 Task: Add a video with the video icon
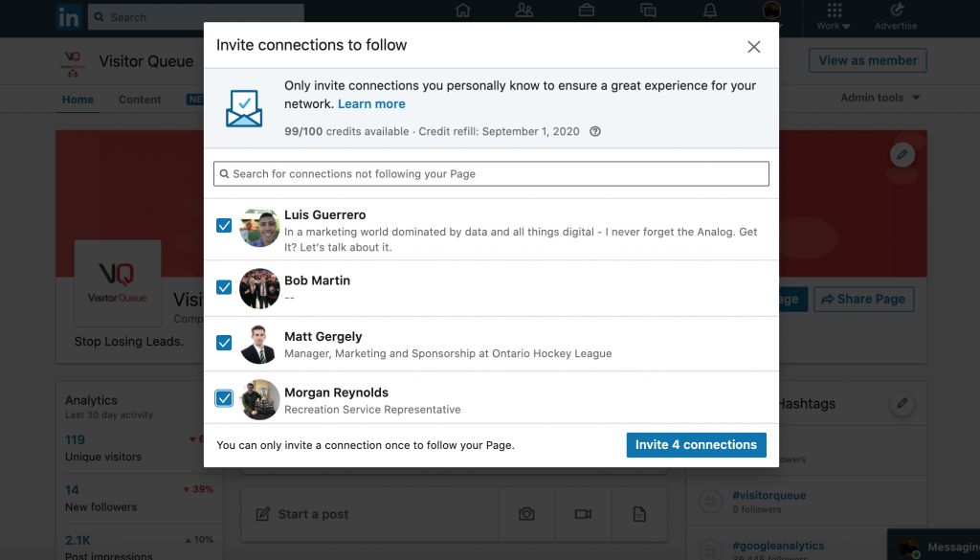click(x=583, y=514)
